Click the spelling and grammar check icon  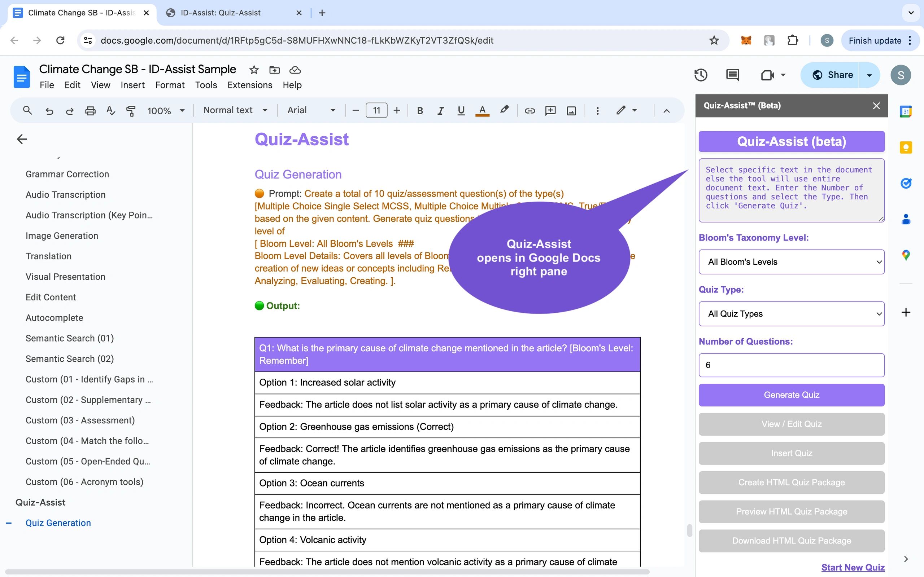(x=111, y=111)
